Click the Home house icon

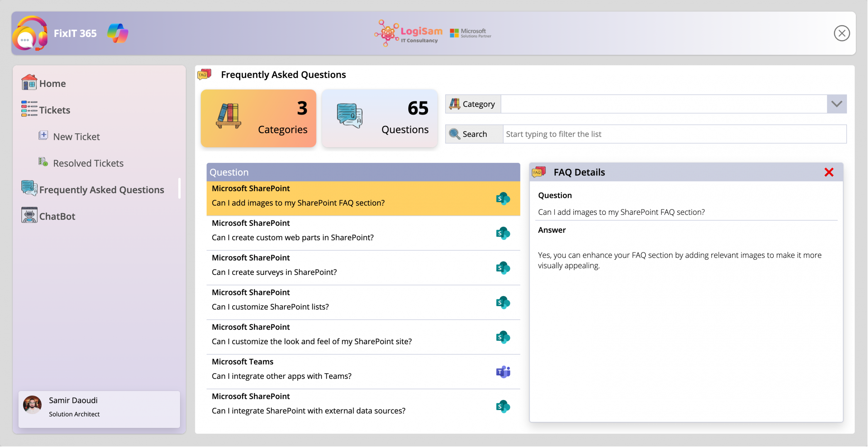point(29,82)
